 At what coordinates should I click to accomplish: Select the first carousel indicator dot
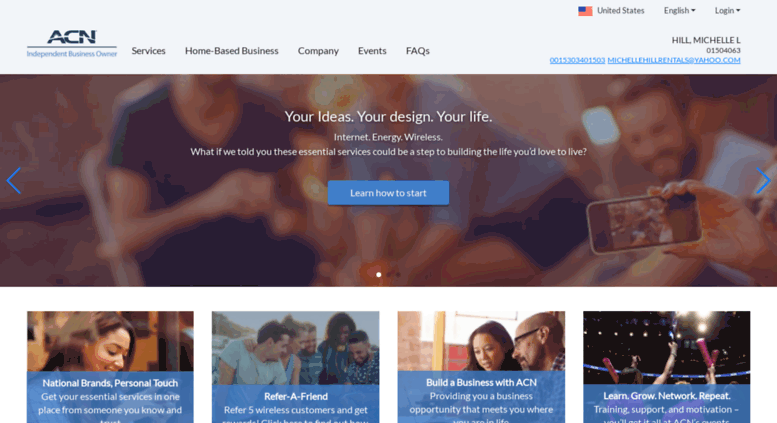pos(379,274)
